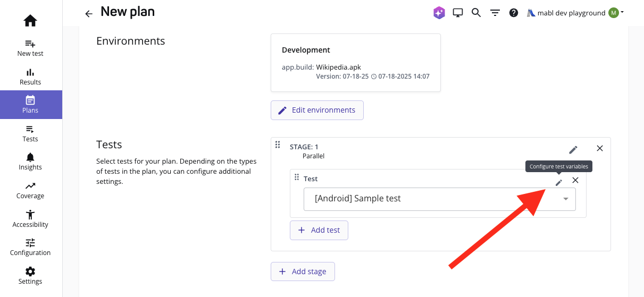
Task: Click the Add stage button
Action: click(303, 271)
